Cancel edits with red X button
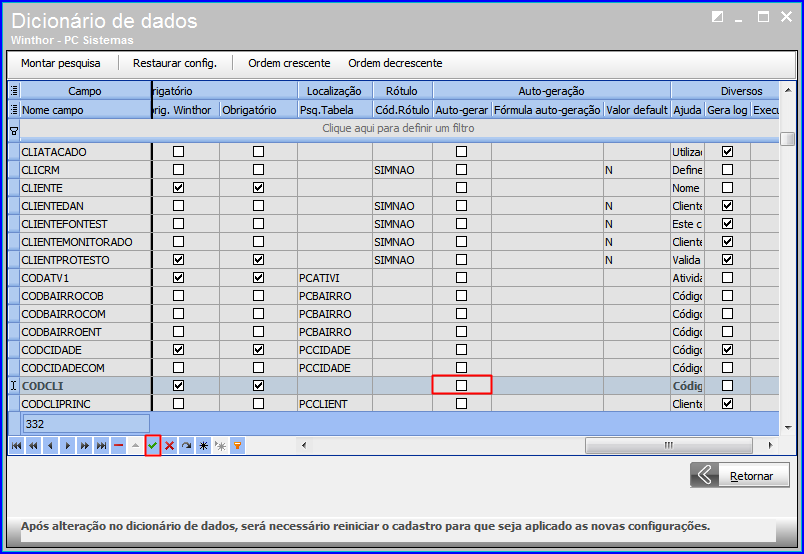Image resolution: width=804 pixels, height=554 pixels. pos(170,446)
